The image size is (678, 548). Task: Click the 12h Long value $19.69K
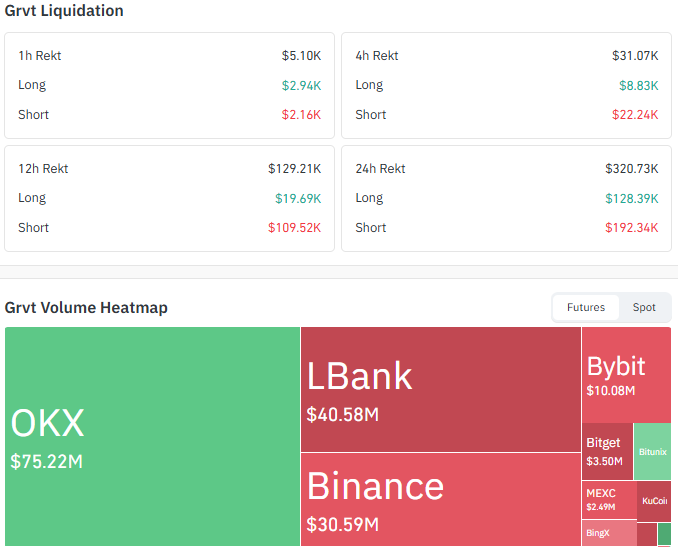coord(298,198)
